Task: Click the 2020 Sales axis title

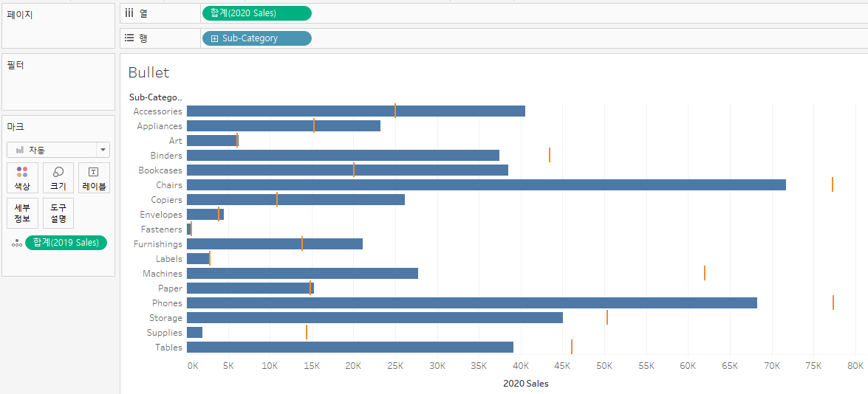Action: pos(526,383)
